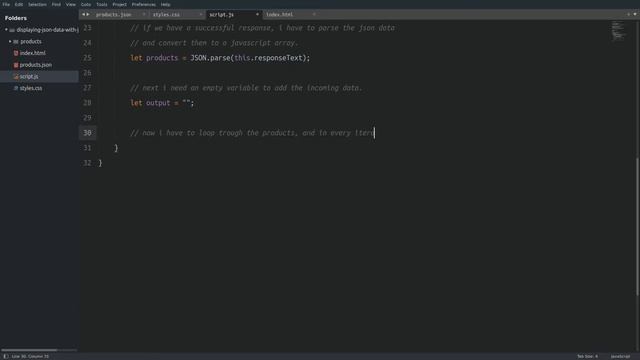640x360 pixels.
Task: Open the Help menu
Action: 165,4
